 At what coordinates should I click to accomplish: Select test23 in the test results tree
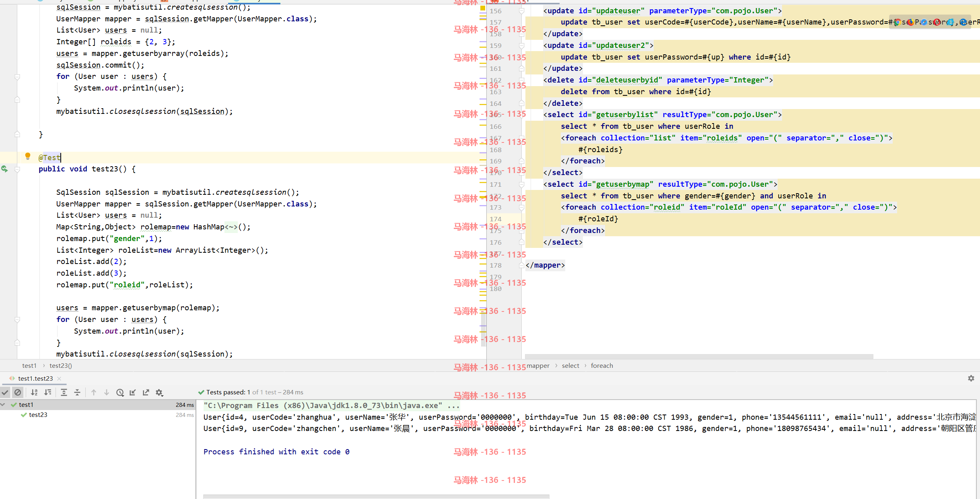pos(38,414)
